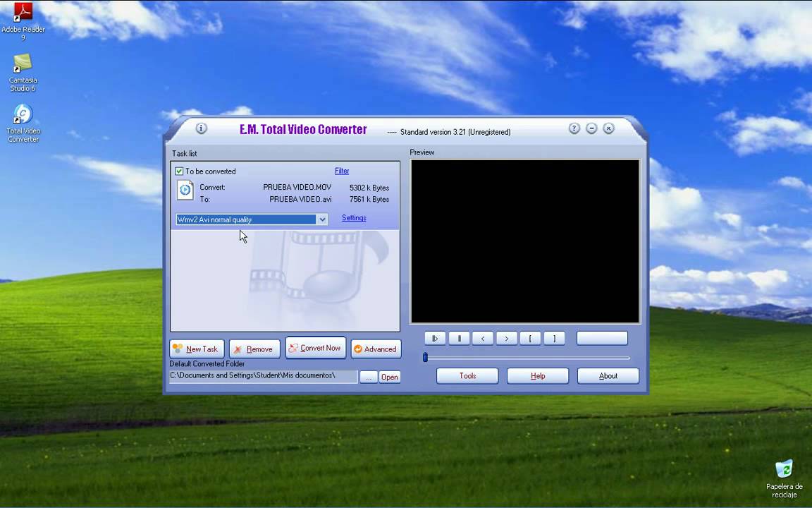
Task: Play the preview video
Action: point(435,339)
